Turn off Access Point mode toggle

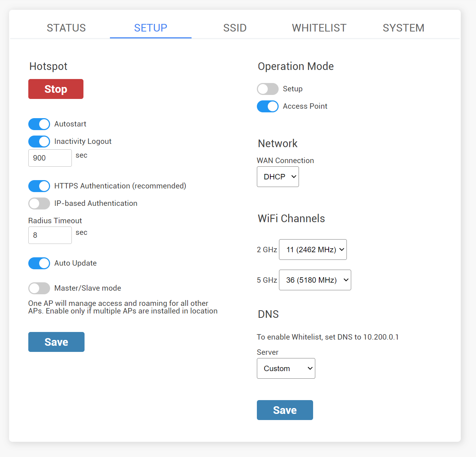(x=268, y=106)
